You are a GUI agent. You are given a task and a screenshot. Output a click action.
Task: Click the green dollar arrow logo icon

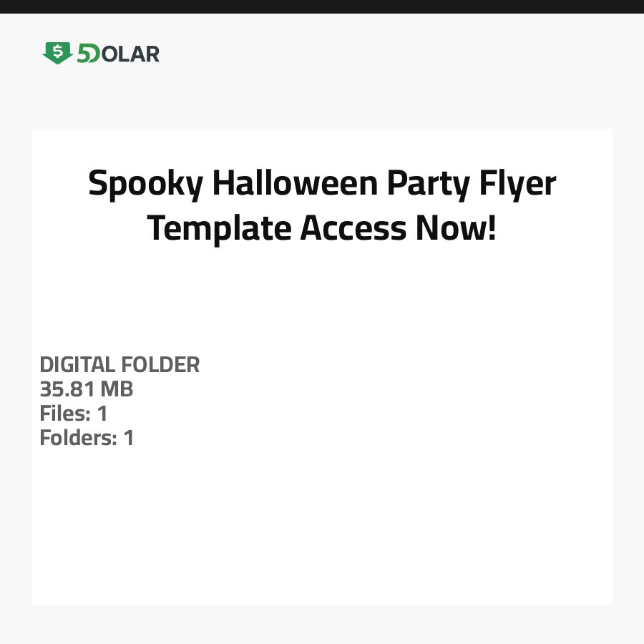tap(57, 52)
